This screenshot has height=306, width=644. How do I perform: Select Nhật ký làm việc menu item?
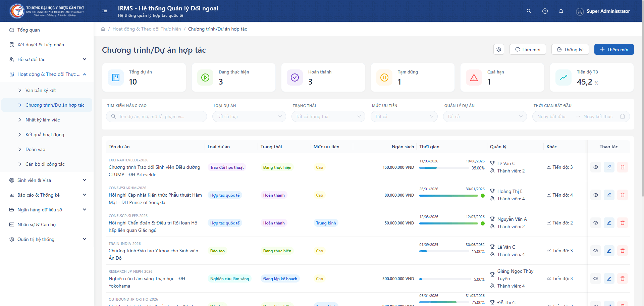[x=43, y=120]
